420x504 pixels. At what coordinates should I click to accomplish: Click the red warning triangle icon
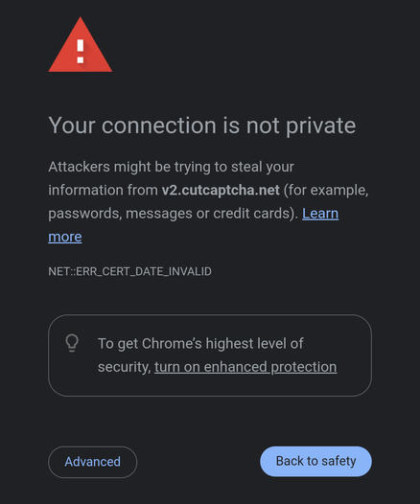[81, 45]
